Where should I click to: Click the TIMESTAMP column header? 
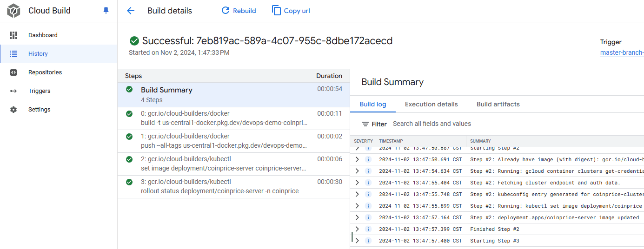(x=391, y=141)
